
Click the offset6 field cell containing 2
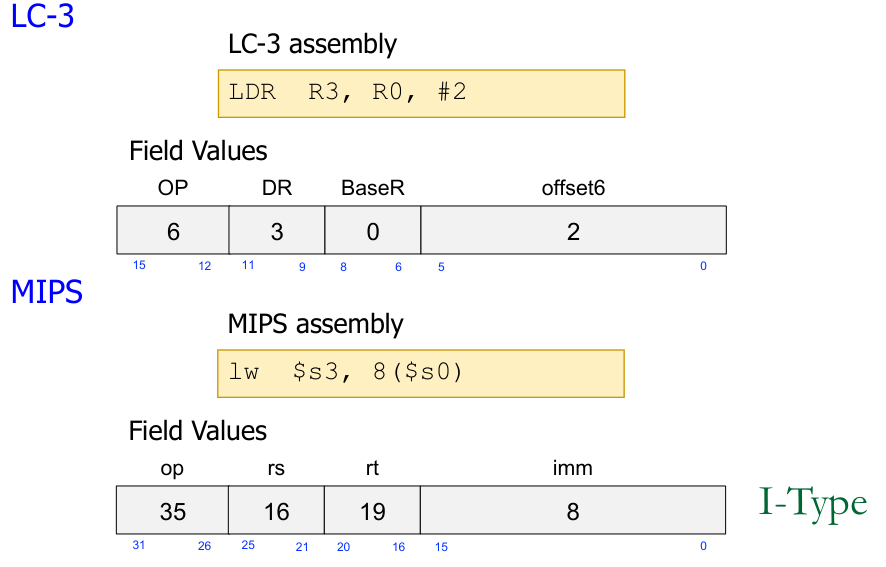573,231
